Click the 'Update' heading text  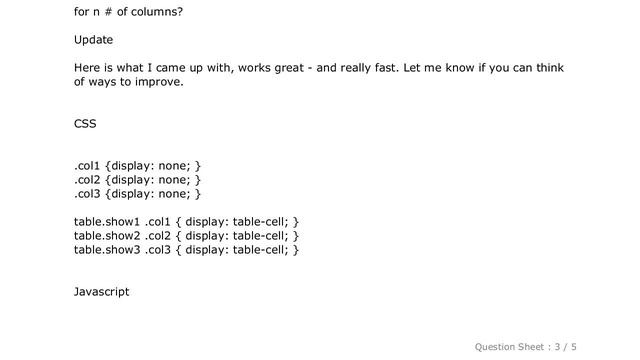(93, 40)
